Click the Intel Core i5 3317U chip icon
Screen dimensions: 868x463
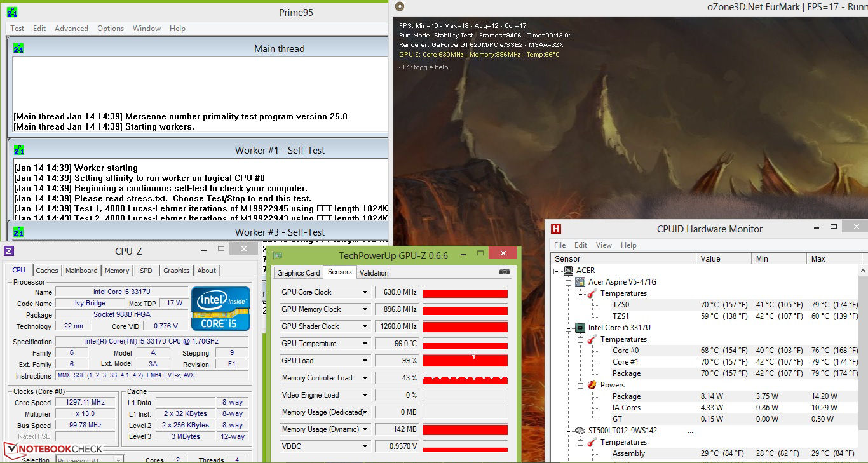(580, 328)
